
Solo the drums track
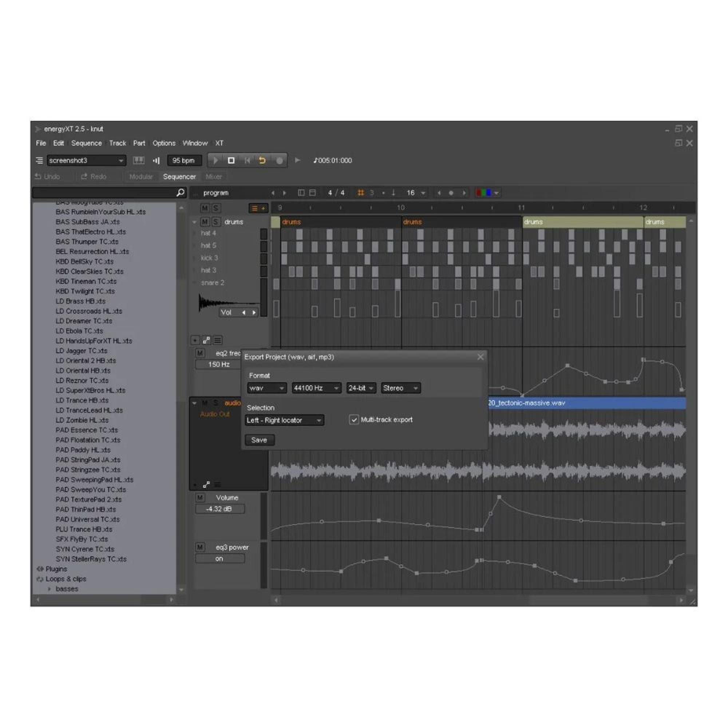coord(215,222)
